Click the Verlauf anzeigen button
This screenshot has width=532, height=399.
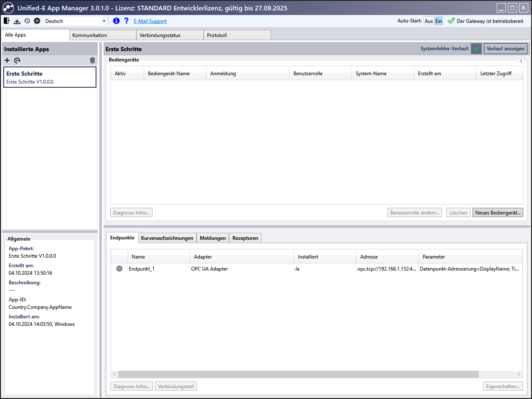pos(505,49)
